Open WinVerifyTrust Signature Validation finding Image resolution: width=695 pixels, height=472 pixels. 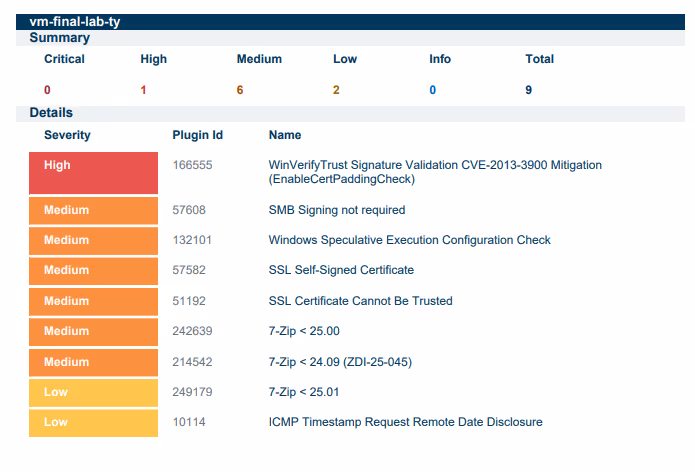(435, 172)
